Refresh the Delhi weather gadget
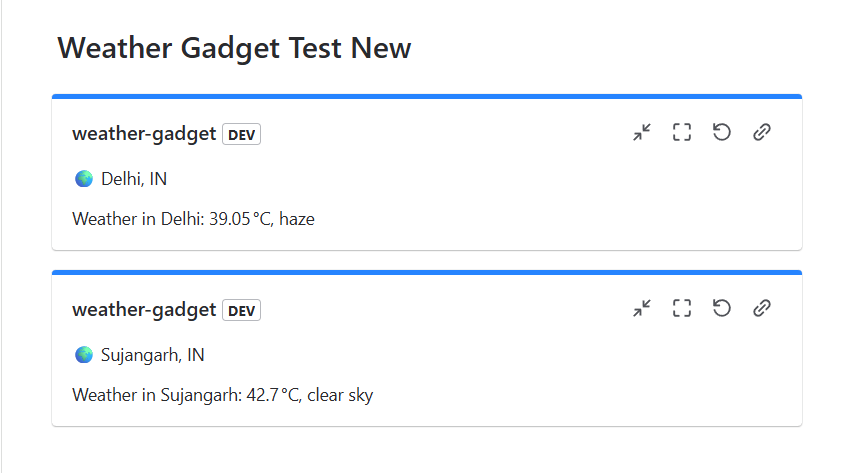This screenshot has width=865, height=473. click(x=722, y=132)
